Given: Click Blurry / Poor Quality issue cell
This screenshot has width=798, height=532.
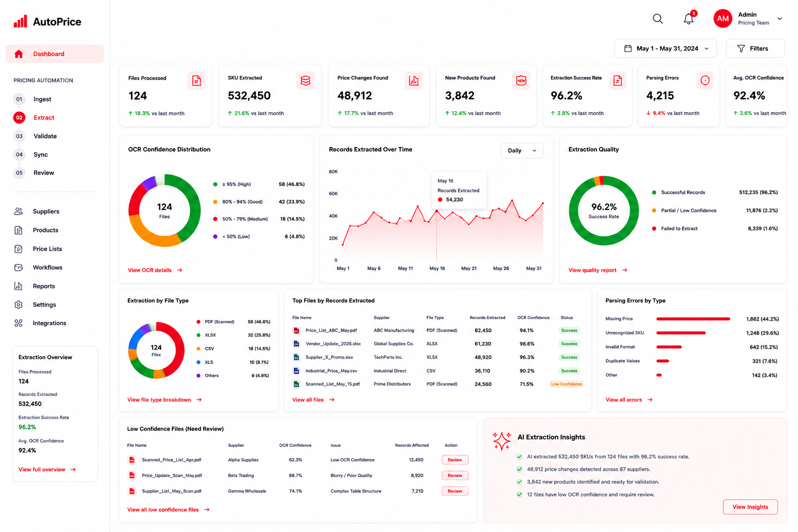Looking at the screenshot, I should click(x=351, y=475).
